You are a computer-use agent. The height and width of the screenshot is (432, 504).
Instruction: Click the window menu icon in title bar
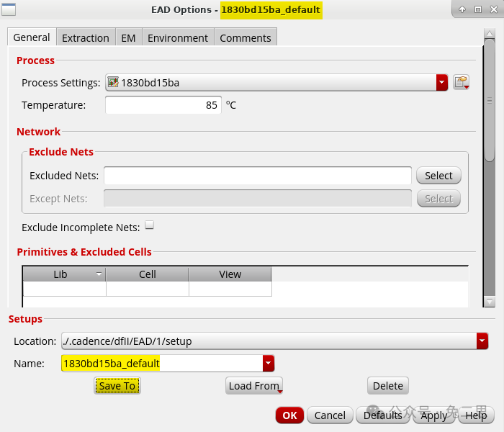[10, 9]
